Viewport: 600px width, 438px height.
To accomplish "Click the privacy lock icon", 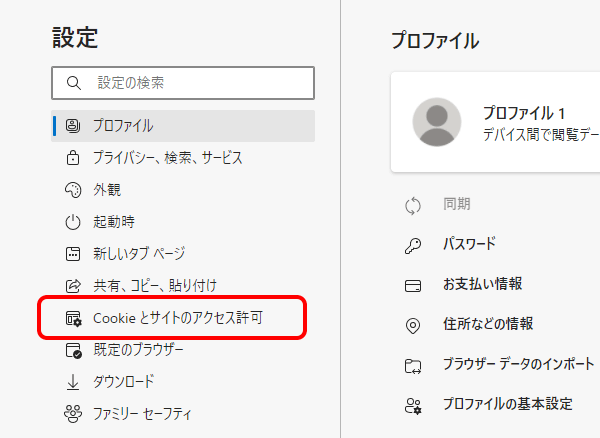I will click(x=73, y=158).
